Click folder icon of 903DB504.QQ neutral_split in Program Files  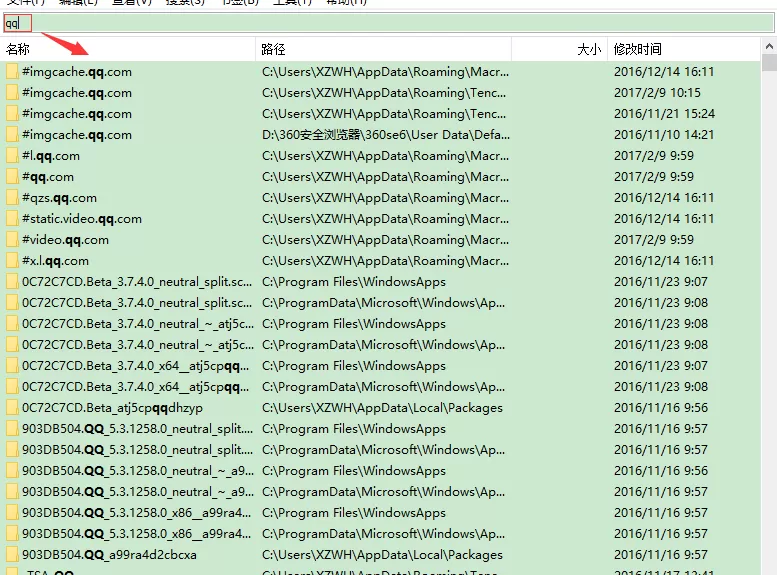coord(12,429)
